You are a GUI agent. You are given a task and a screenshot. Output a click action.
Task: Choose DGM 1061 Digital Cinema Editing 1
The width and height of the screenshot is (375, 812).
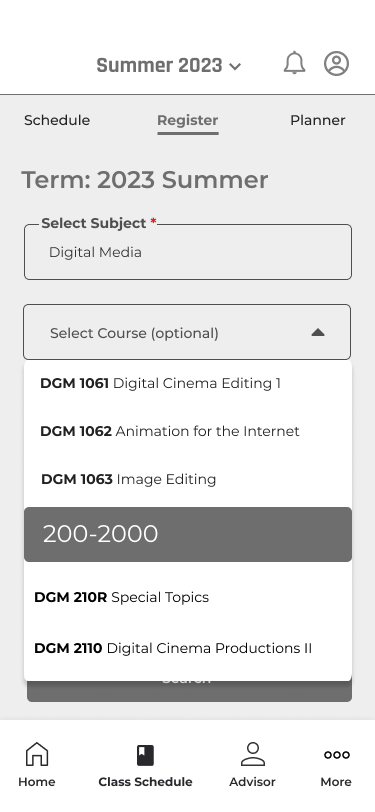coord(188,383)
